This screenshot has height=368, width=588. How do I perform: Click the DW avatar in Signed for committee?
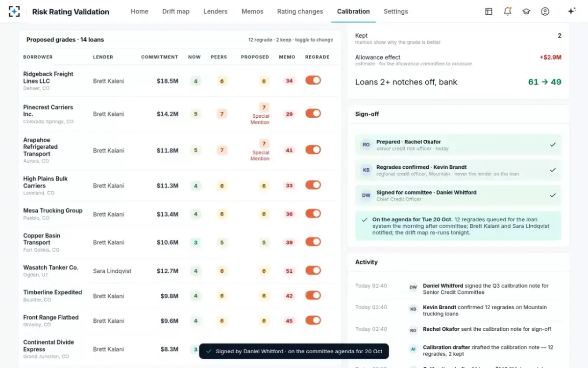366,195
